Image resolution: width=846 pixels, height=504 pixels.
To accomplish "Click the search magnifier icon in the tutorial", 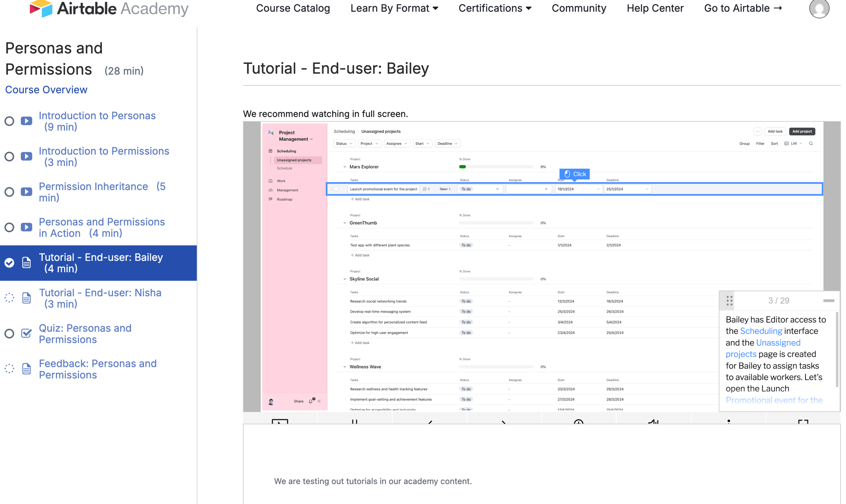I will tap(811, 144).
